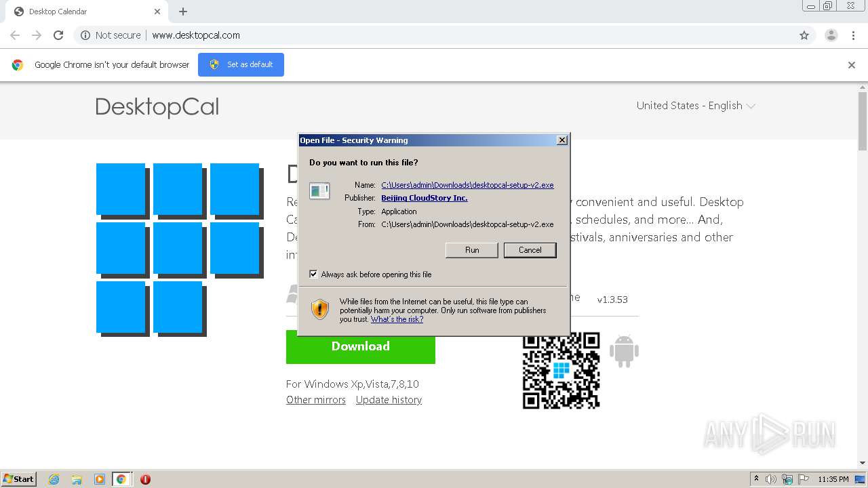Bookmark this page with star icon
Screen dimensions: 868x488
click(804, 35)
